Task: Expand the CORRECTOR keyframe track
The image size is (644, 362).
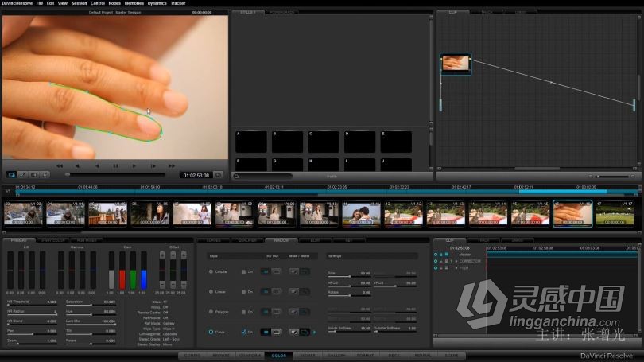Action: point(456,261)
